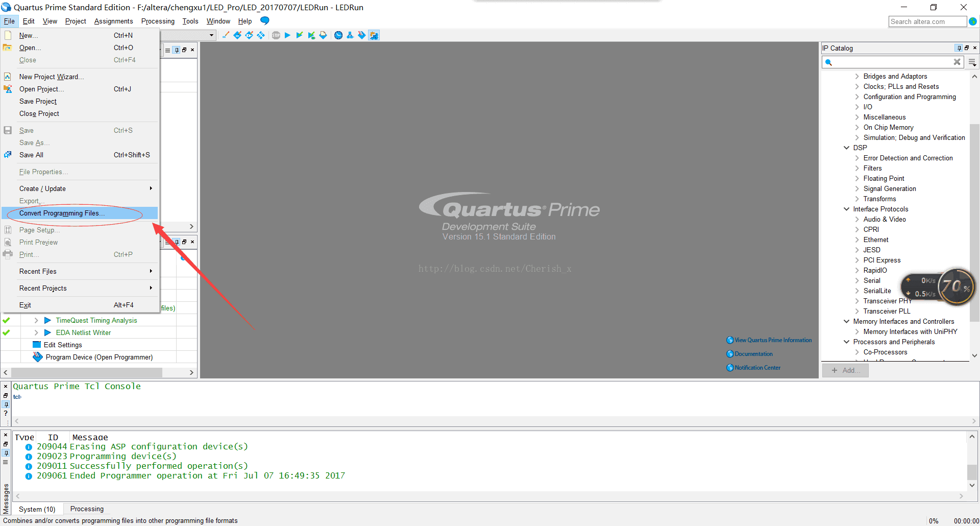Toggle the Tcl Console pin button
The width and height of the screenshot is (980, 526).
pyautogui.click(x=6, y=404)
